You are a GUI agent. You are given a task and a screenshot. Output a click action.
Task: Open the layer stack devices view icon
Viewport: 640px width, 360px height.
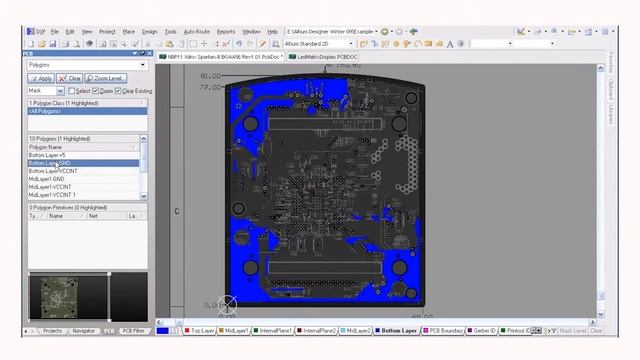89,44
